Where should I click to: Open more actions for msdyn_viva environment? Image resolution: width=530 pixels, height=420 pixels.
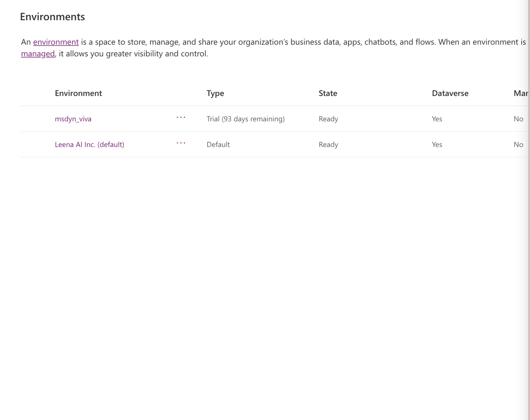point(181,118)
